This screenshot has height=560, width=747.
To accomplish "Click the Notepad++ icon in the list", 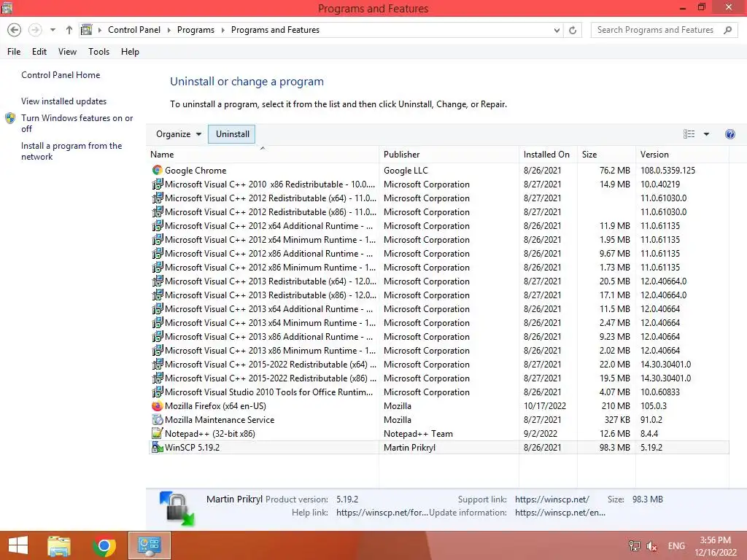I will point(158,433).
